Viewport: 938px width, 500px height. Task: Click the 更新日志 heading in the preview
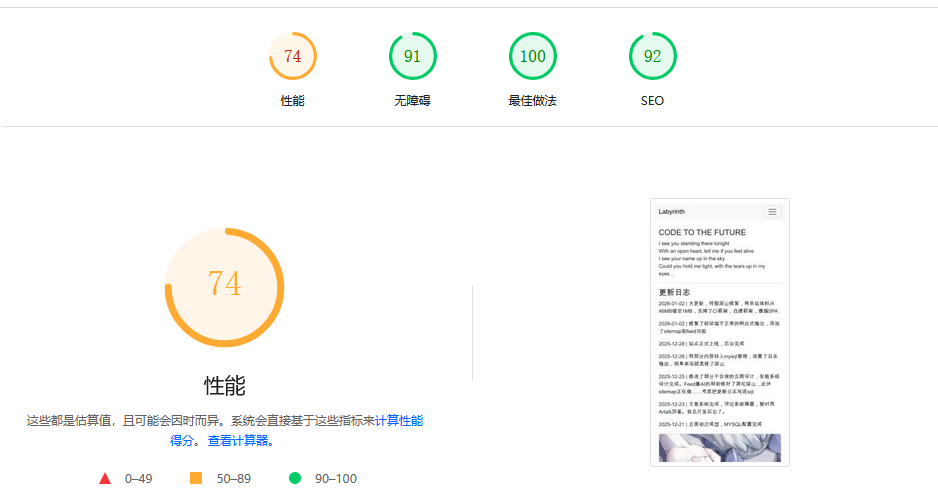pyautogui.click(x=674, y=292)
